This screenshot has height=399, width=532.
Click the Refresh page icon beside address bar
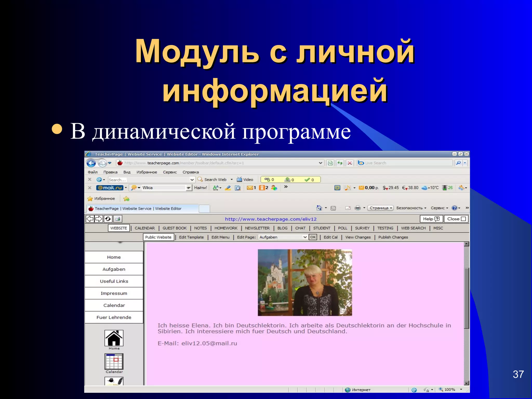[x=340, y=163]
